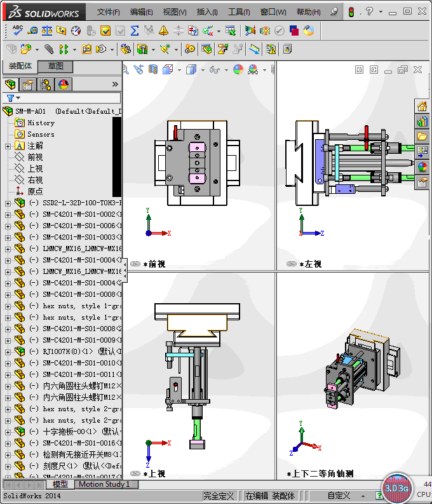
Task: Click the New Motion Study gears icon
Action: coord(190,49)
